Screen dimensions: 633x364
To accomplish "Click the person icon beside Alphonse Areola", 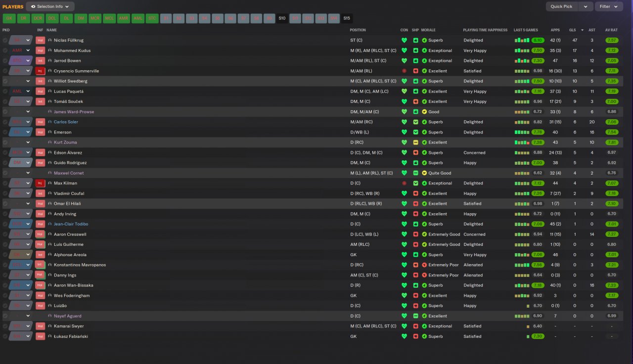I will click(x=50, y=255).
